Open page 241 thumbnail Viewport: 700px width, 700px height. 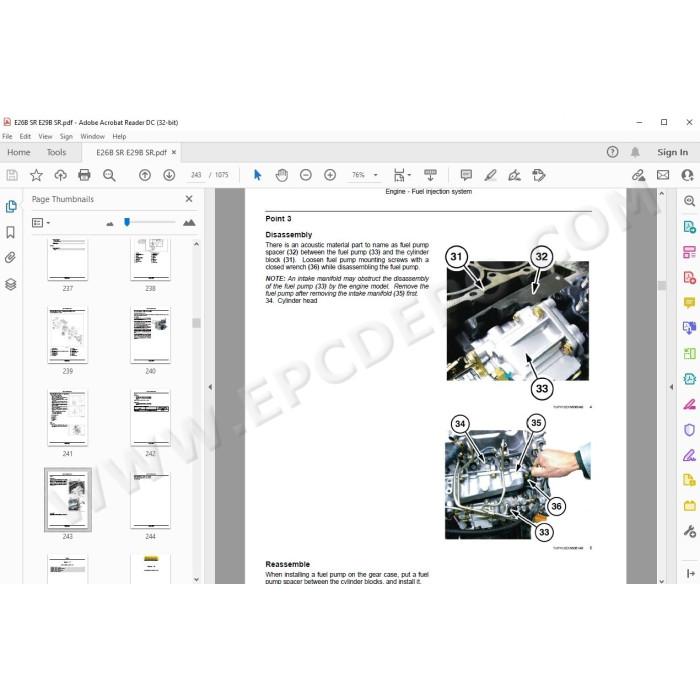point(67,417)
